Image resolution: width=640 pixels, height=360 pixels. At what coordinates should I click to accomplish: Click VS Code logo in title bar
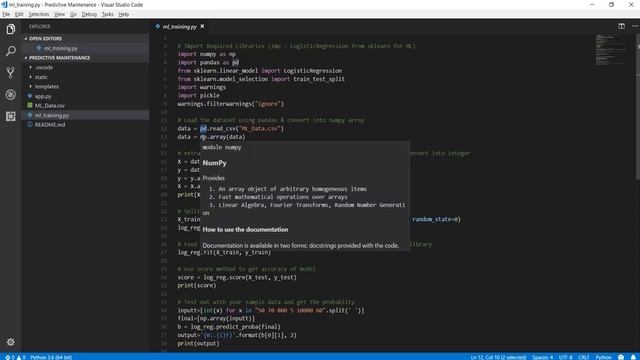coord(4,4)
